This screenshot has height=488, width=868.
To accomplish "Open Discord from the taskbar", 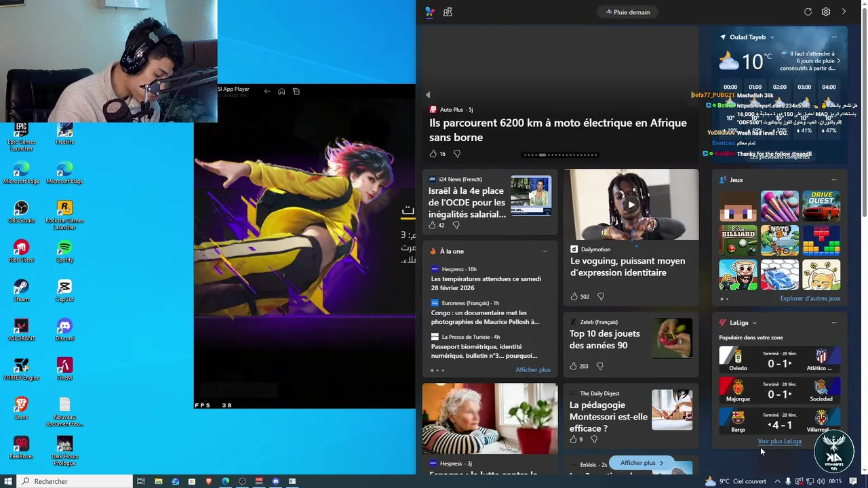I will tap(275, 481).
